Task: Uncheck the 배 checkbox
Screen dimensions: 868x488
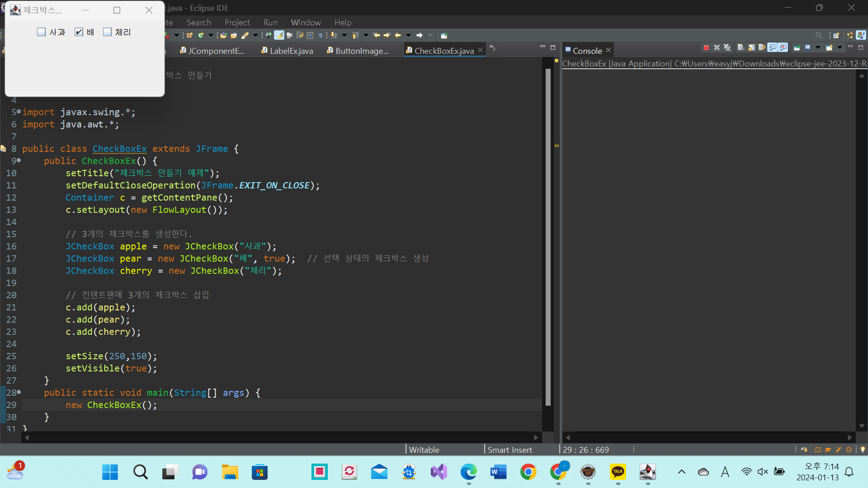Action: 79,32
